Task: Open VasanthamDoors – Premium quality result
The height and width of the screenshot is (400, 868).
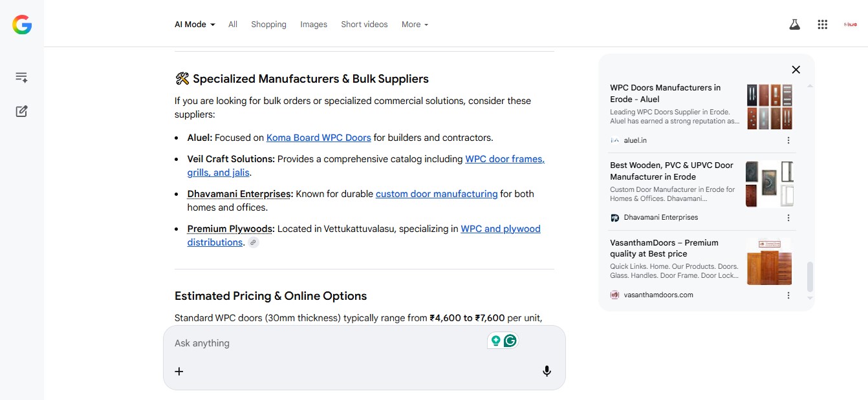Action: tap(664, 248)
